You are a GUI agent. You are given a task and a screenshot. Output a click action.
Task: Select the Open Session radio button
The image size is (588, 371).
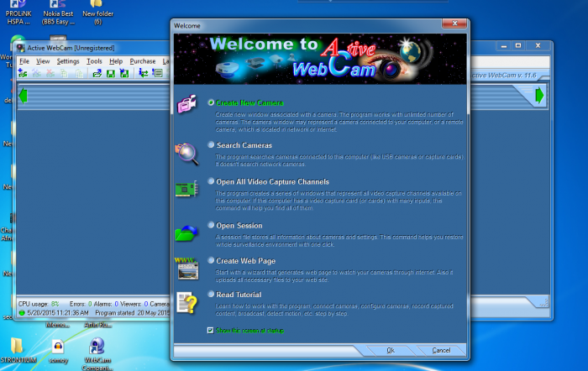[211, 225]
